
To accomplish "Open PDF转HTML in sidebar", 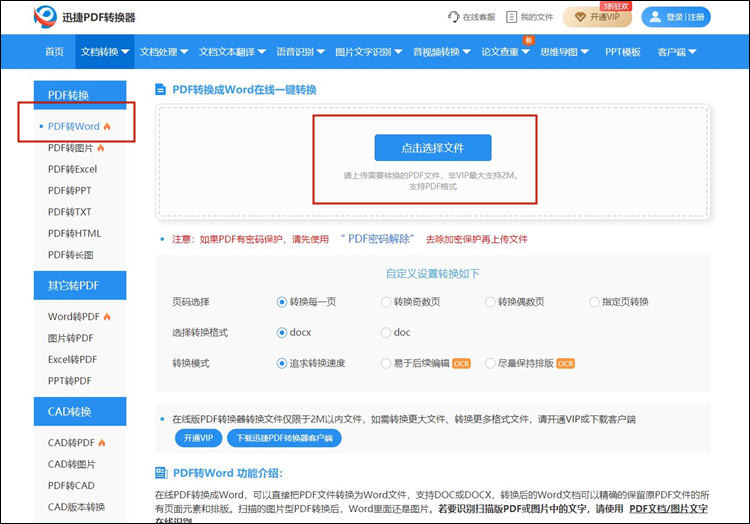I will [x=74, y=233].
